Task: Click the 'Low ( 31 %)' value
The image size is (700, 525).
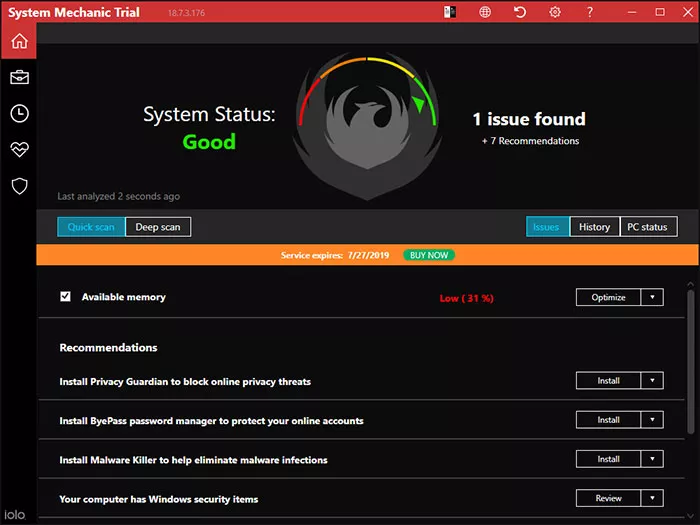Action: [x=467, y=298]
